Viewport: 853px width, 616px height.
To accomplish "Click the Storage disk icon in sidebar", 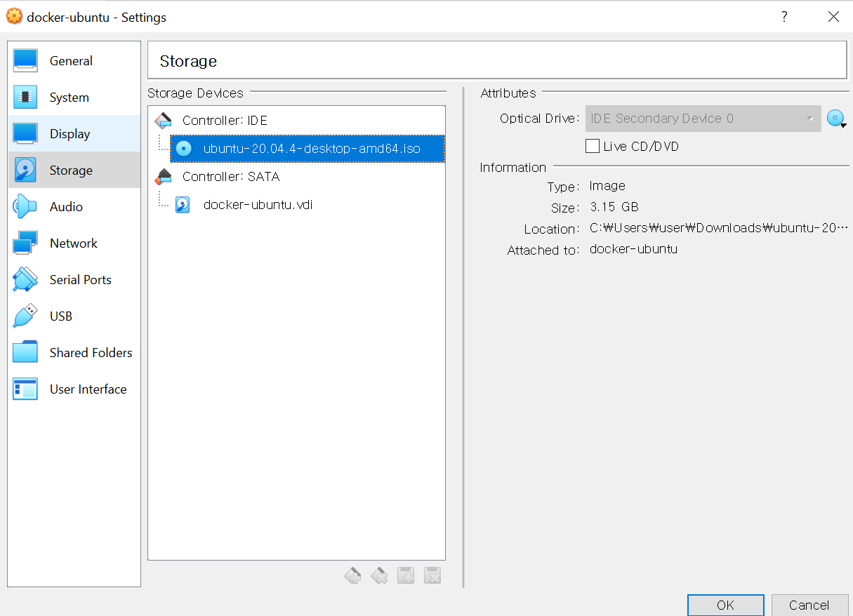I will click(25, 170).
